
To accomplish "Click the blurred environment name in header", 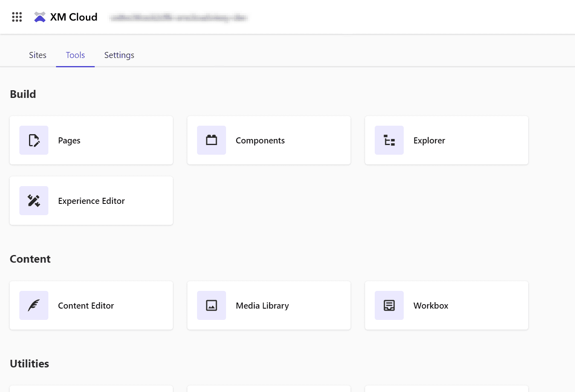I will point(179,17).
